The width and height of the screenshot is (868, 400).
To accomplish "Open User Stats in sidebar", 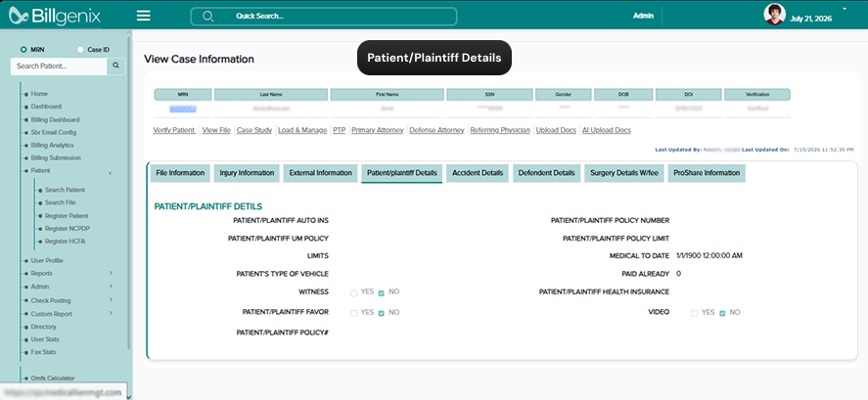I will click(x=45, y=339).
